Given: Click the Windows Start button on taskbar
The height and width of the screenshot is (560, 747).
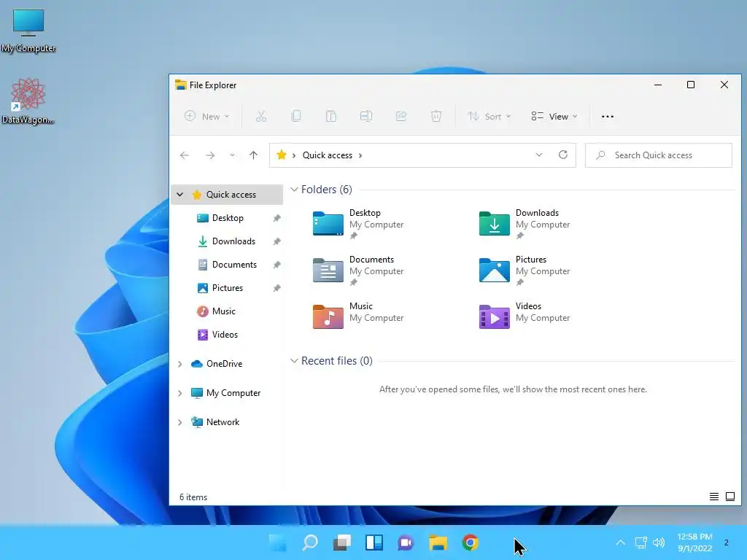Looking at the screenshot, I should tap(278, 542).
